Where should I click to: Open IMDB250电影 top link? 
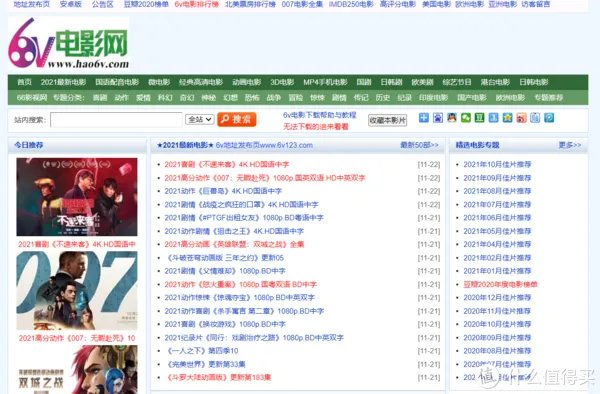click(x=351, y=4)
